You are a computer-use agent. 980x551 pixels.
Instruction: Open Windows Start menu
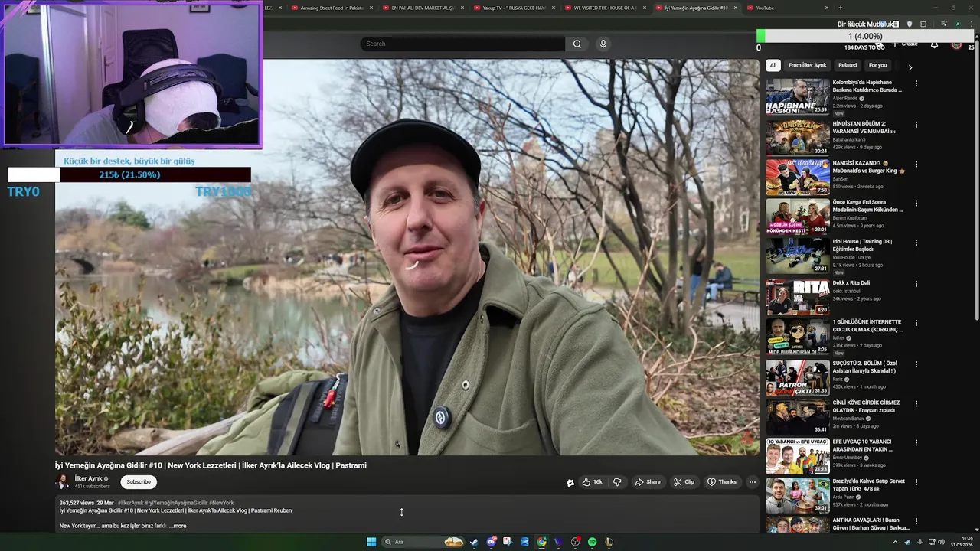(x=371, y=542)
